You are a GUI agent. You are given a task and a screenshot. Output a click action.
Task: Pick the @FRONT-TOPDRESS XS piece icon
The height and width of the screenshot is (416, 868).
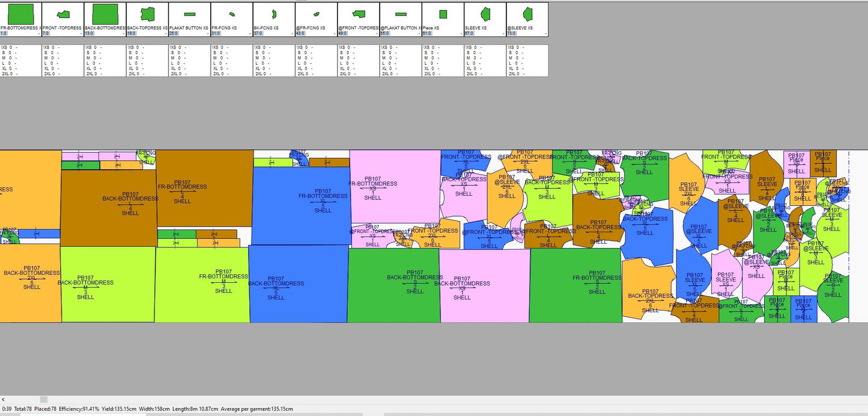pos(359,14)
